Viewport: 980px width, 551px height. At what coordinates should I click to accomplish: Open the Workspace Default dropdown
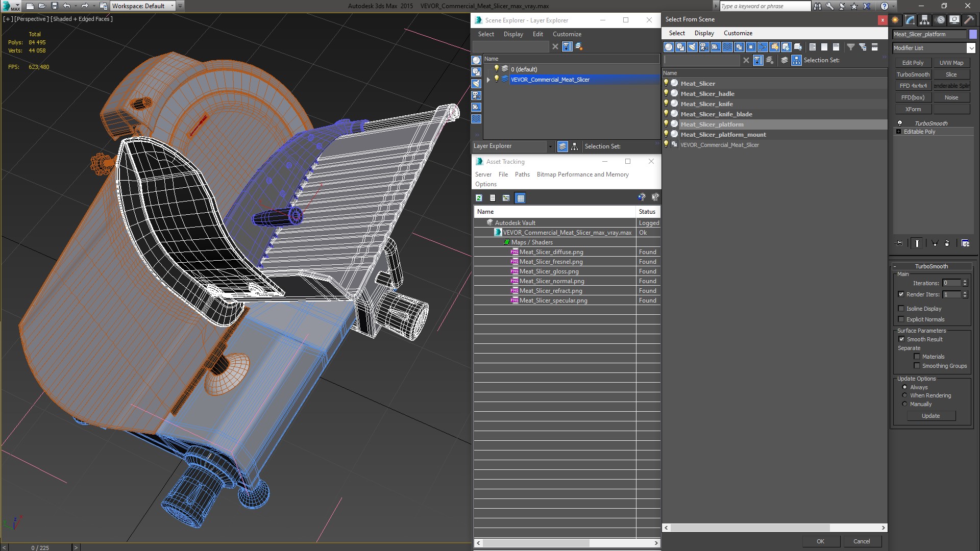pyautogui.click(x=172, y=6)
